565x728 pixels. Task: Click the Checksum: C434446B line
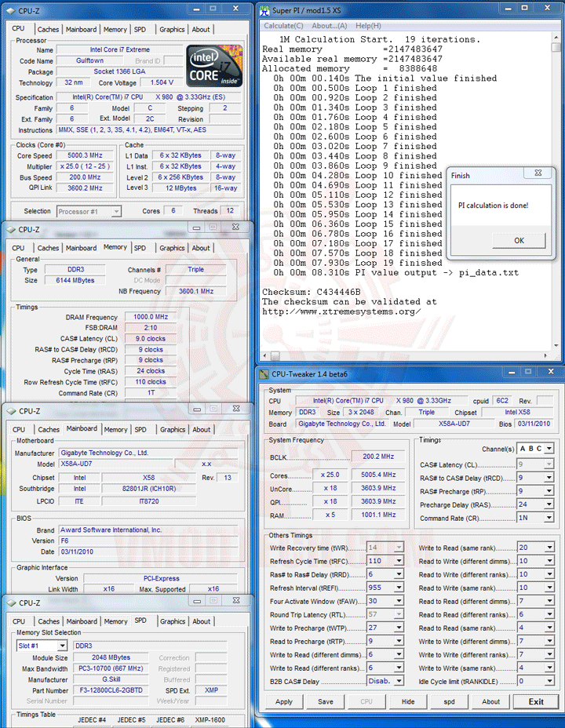point(311,292)
